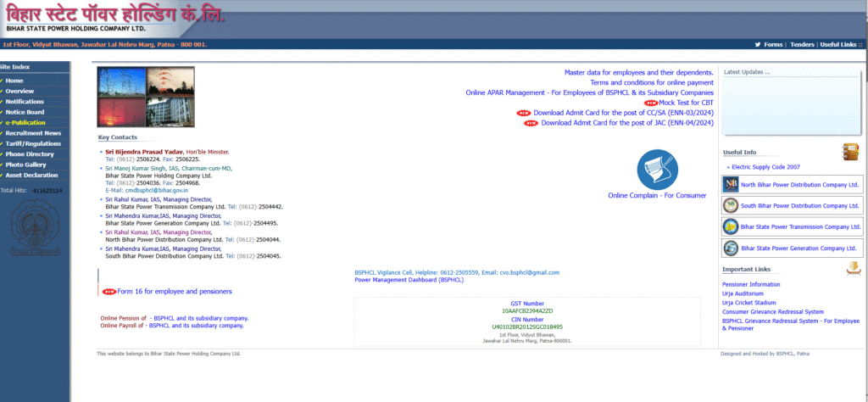This screenshot has height=402, width=868.
Task: Open Recruitment News in the Site Index
Action: (33, 133)
